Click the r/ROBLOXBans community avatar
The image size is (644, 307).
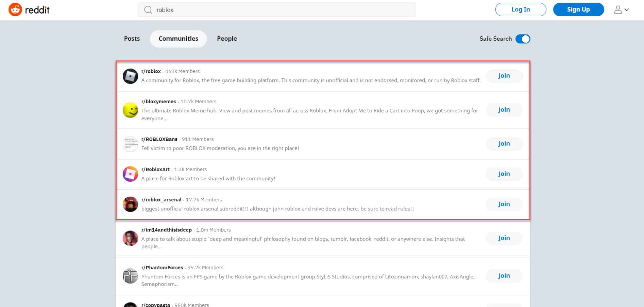coord(130,144)
